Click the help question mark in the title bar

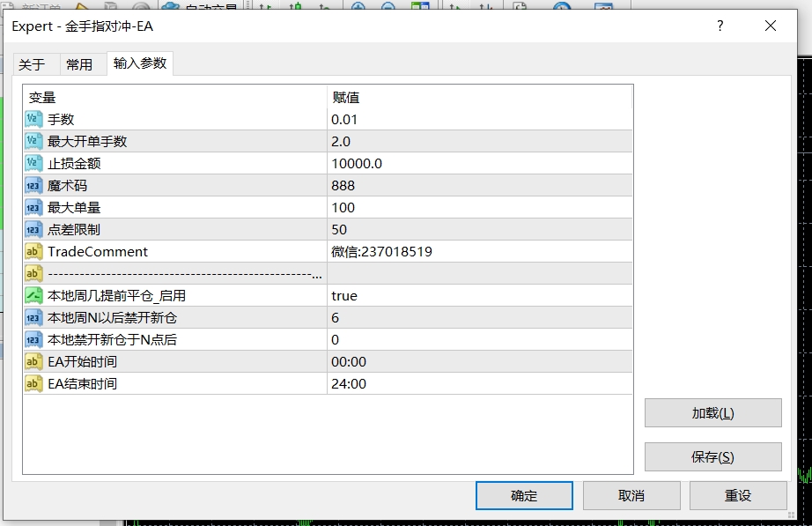point(720,26)
